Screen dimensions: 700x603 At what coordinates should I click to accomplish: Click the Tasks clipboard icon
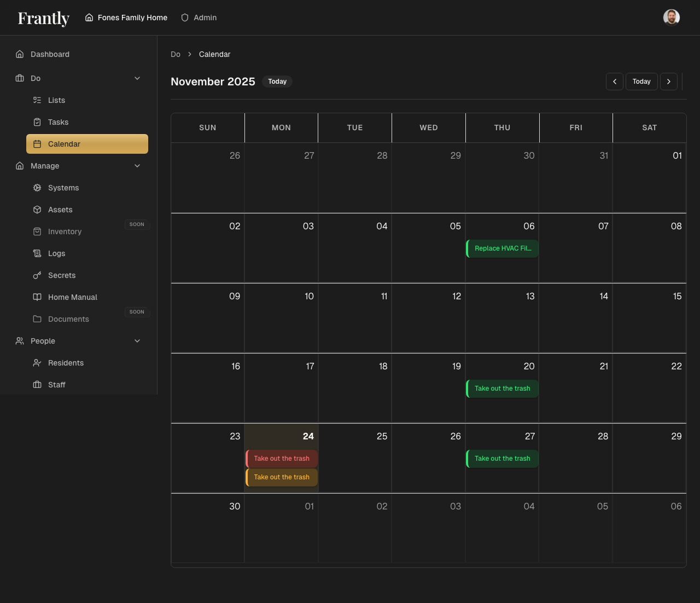pos(37,122)
